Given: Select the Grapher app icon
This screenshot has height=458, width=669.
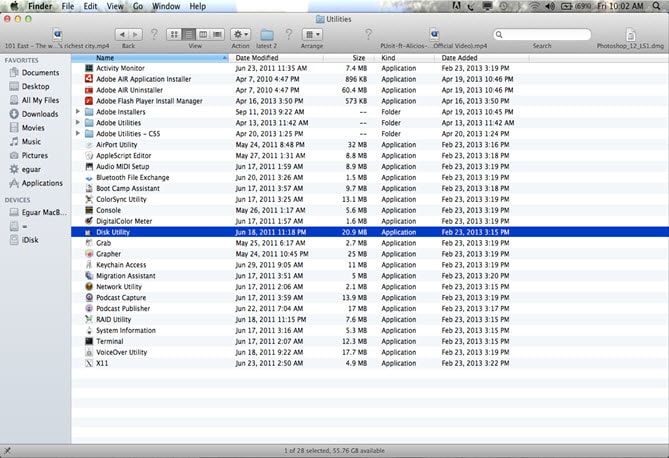Looking at the screenshot, I should pos(89,254).
